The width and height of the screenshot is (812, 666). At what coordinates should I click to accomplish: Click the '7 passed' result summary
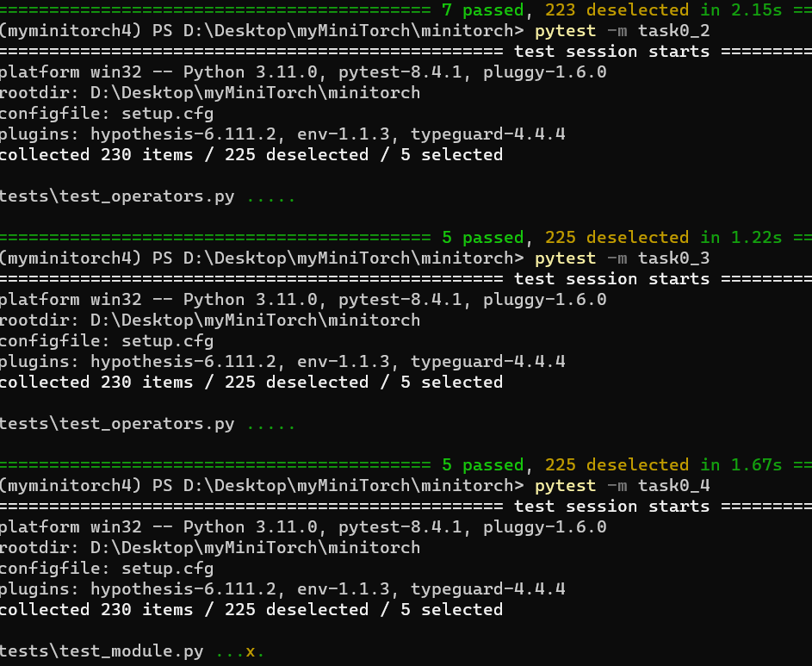[483, 9]
